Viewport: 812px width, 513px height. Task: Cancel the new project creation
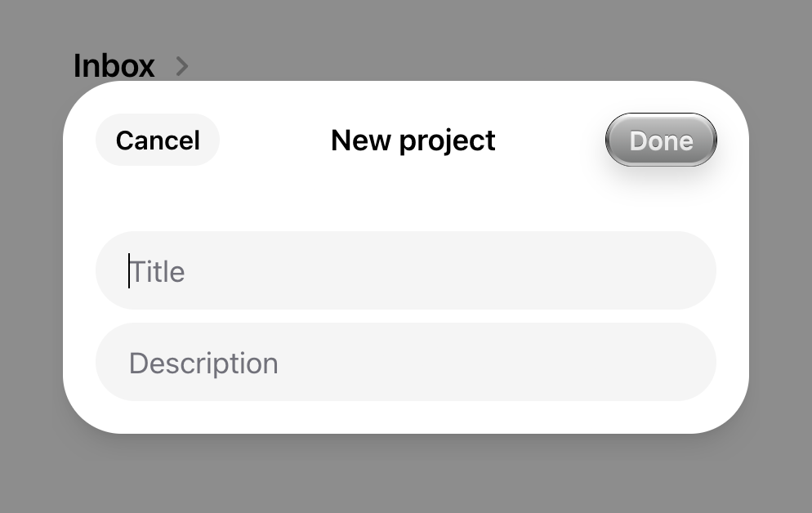click(x=158, y=140)
